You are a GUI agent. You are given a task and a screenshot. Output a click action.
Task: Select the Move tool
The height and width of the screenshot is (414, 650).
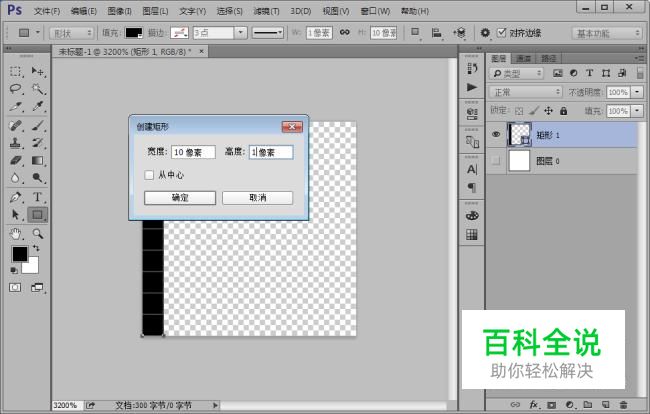pyautogui.click(x=38, y=72)
